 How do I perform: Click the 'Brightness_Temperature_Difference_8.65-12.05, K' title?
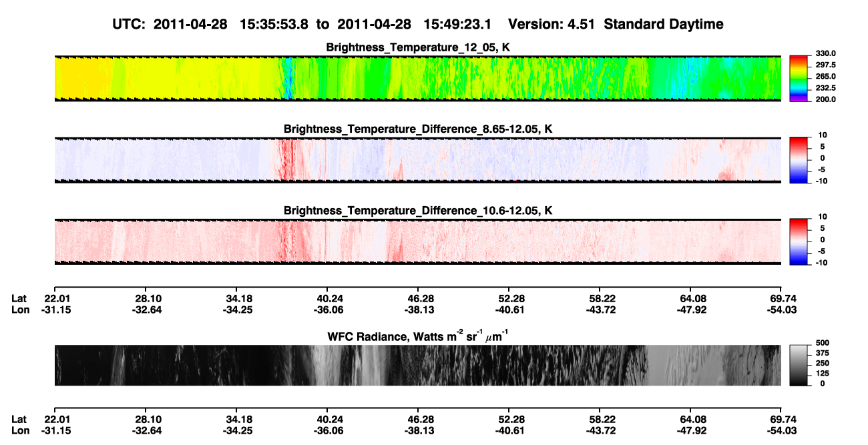(418, 129)
